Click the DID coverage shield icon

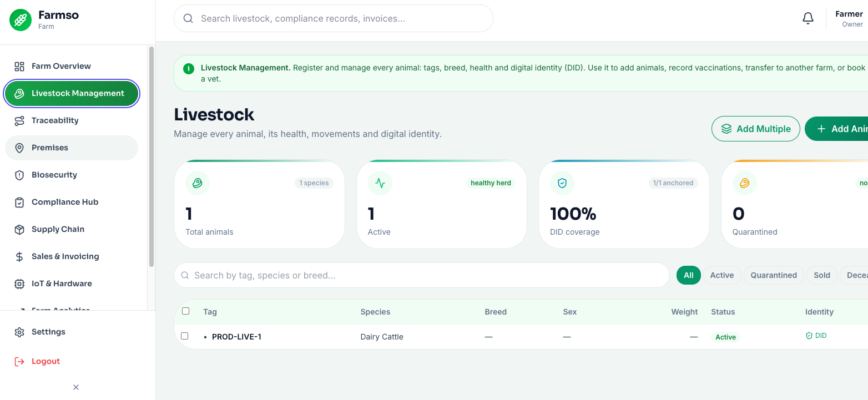point(562,183)
